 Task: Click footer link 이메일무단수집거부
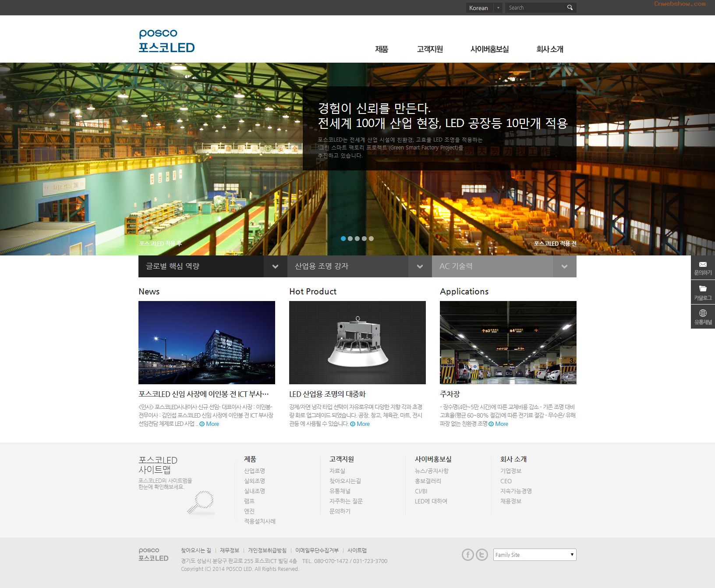pos(317,550)
